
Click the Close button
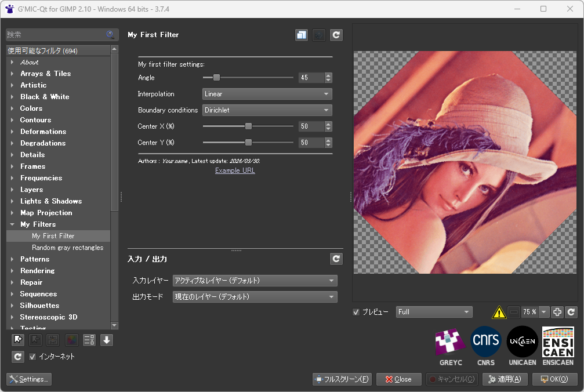[398, 379]
